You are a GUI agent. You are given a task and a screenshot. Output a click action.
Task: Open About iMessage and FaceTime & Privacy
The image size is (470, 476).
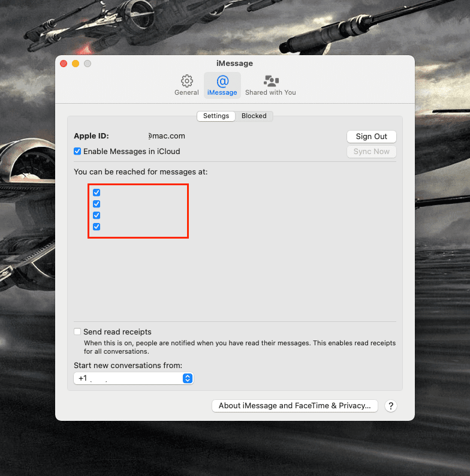pos(294,406)
